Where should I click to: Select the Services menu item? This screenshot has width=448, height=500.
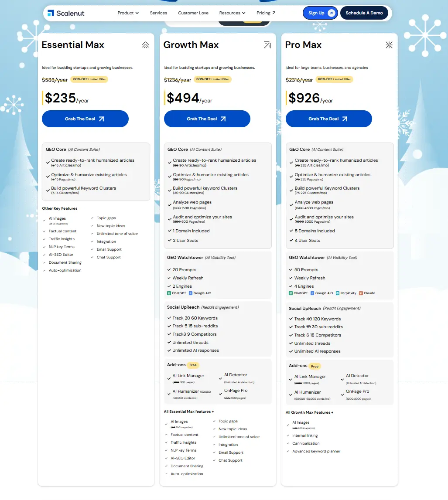(158, 13)
